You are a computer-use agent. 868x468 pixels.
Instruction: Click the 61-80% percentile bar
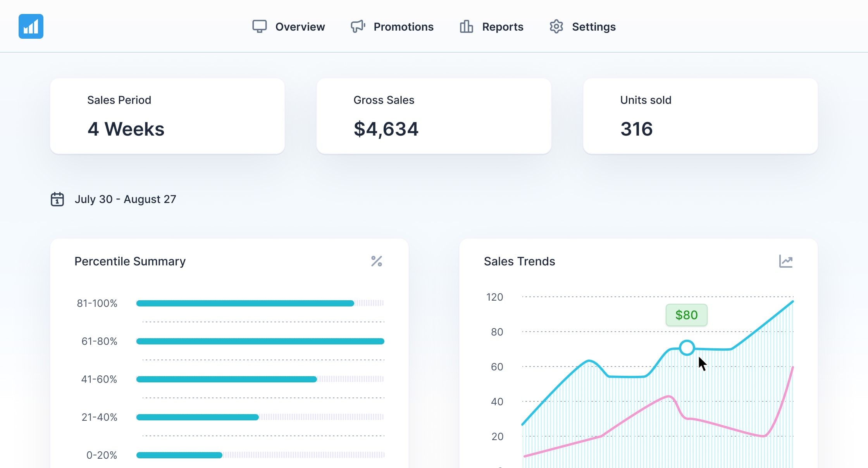click(259, 341)
